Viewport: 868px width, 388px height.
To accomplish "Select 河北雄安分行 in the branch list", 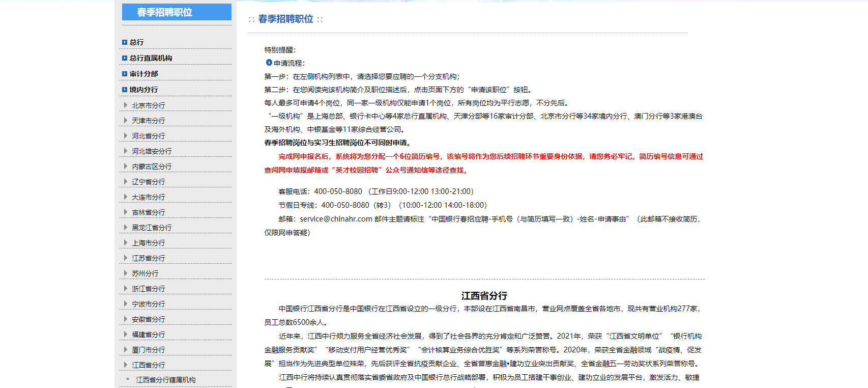I will click(x=152, y=151).
